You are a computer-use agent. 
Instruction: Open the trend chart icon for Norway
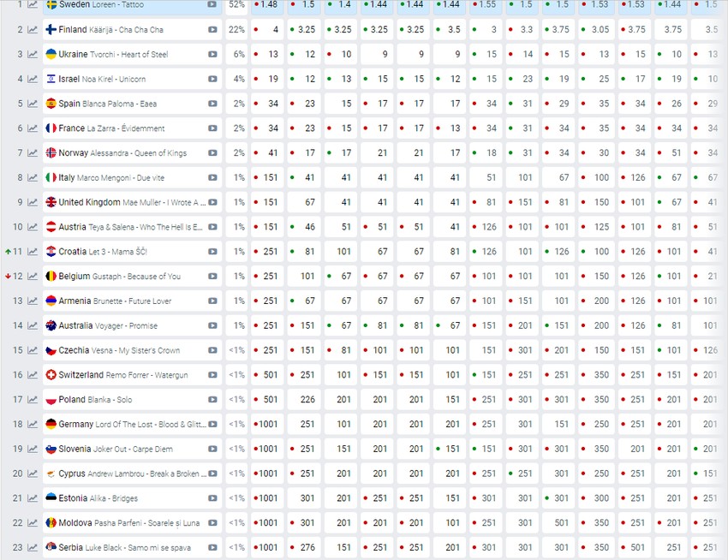(x=33, y=152)
